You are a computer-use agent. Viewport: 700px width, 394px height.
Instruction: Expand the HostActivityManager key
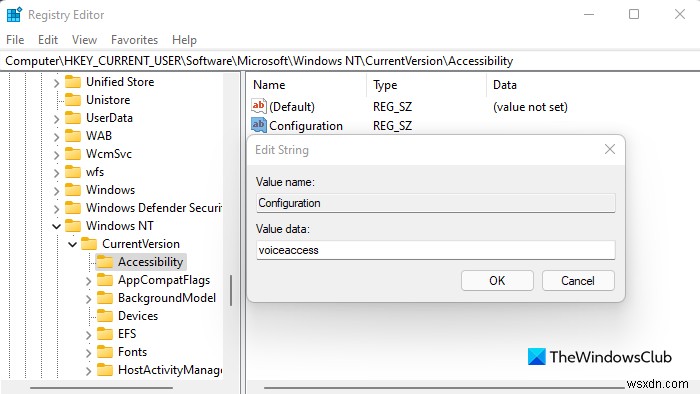click(x=88, y=371)
